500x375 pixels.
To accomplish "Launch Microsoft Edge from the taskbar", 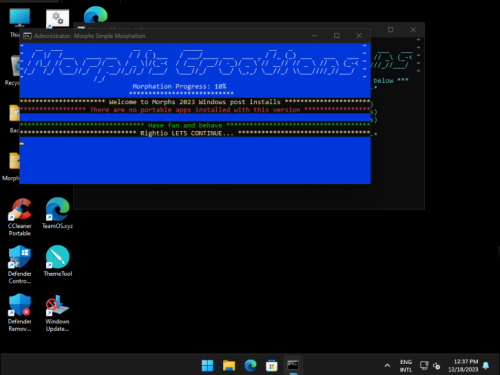I will pyautogui.click(x=250, y=366).
